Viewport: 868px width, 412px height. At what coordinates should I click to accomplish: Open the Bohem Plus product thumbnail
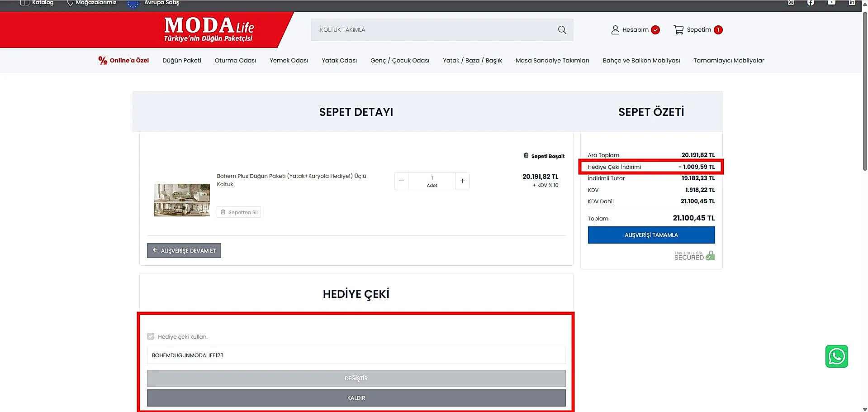point(182,200)
